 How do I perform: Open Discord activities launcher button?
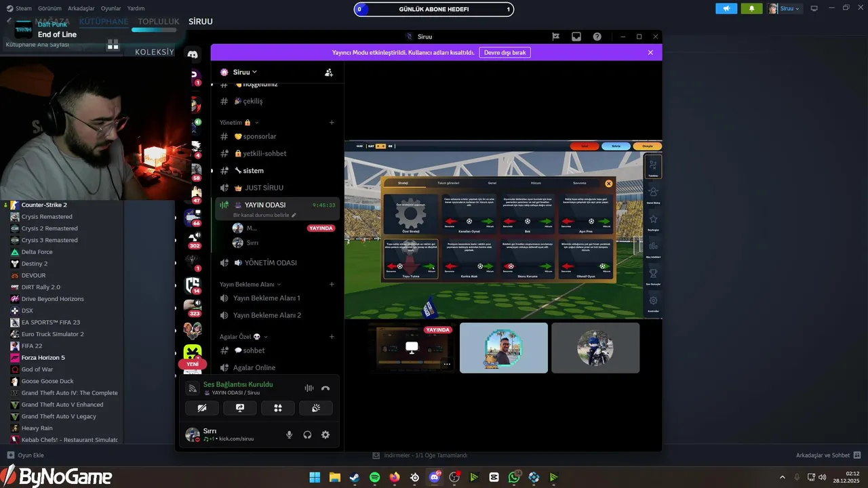(278, 408)
